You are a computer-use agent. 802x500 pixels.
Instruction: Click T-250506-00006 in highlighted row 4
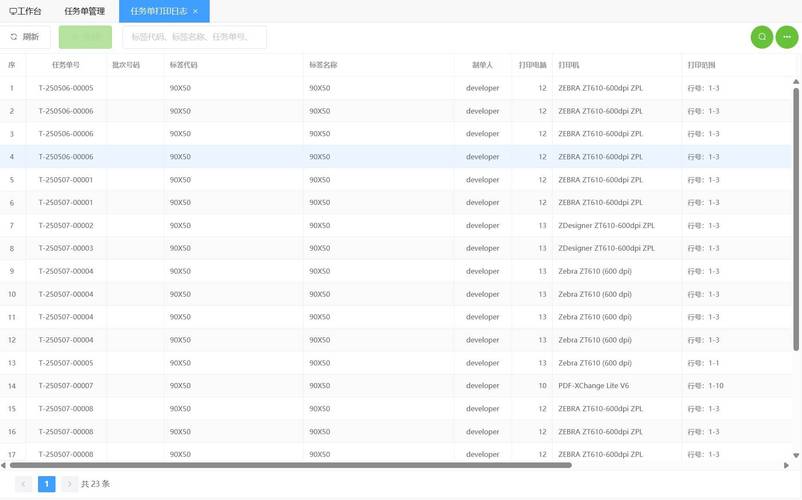coord(66,157)
